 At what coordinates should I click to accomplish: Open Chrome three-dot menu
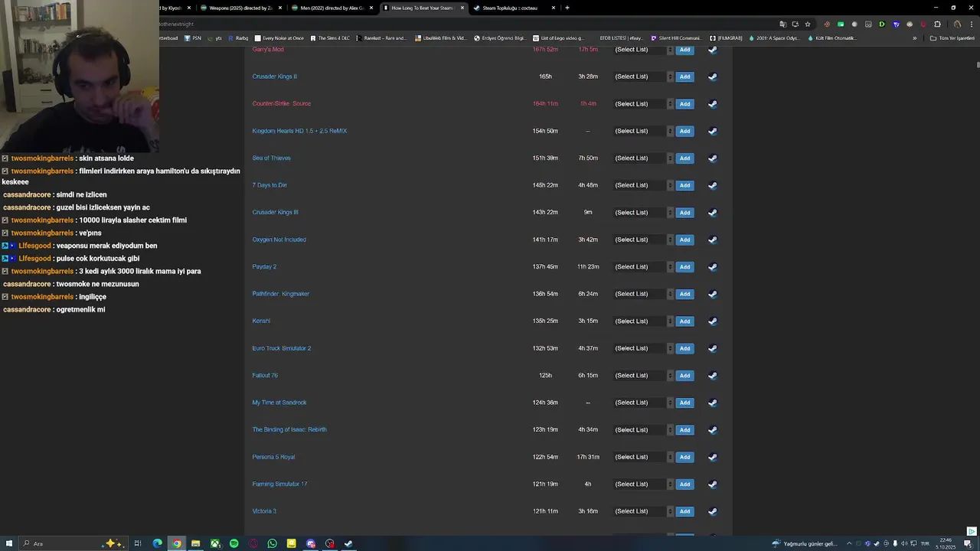pyautogui.click(x=971, y=24)
